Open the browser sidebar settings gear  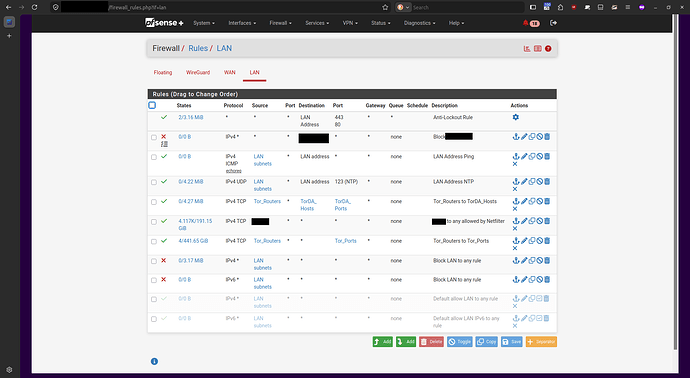click(x=9, y=370)
